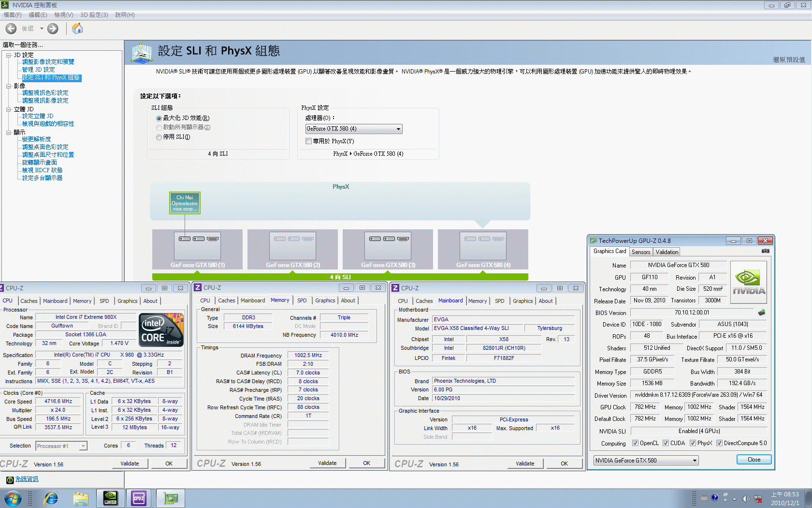
Task: Click OK in Memory tab CPU-Z window
Action: [x=367, y=463]
